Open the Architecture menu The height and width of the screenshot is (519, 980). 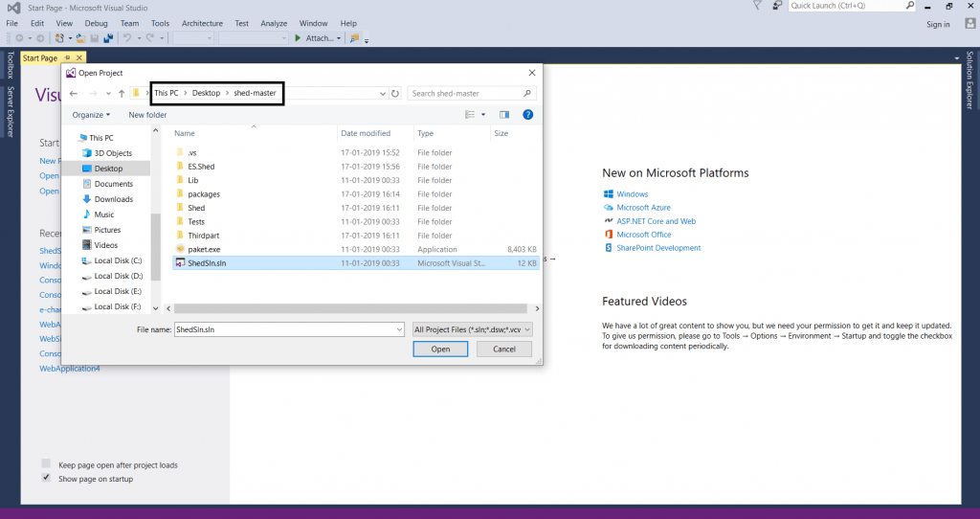[x=202, y=23]
